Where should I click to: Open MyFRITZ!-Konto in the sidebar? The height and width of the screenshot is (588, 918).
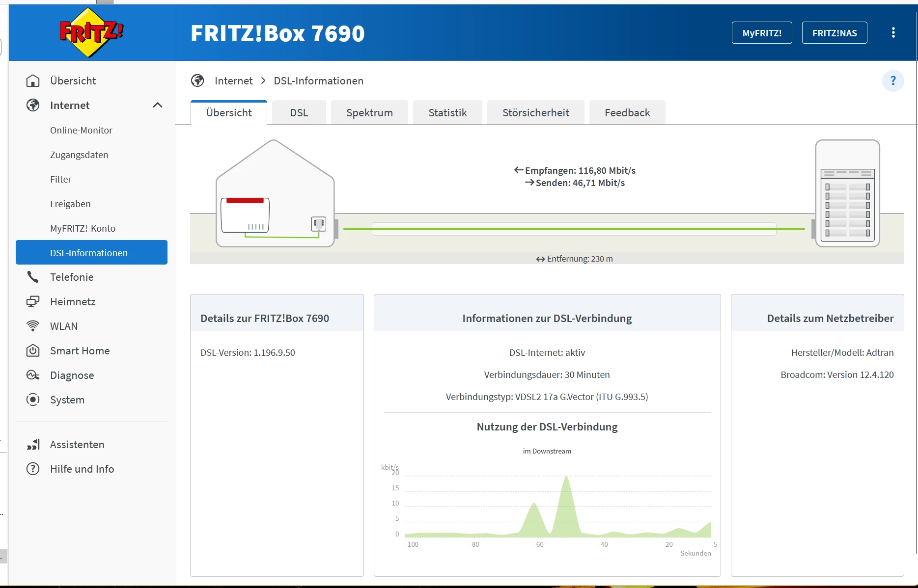[83, 228]
